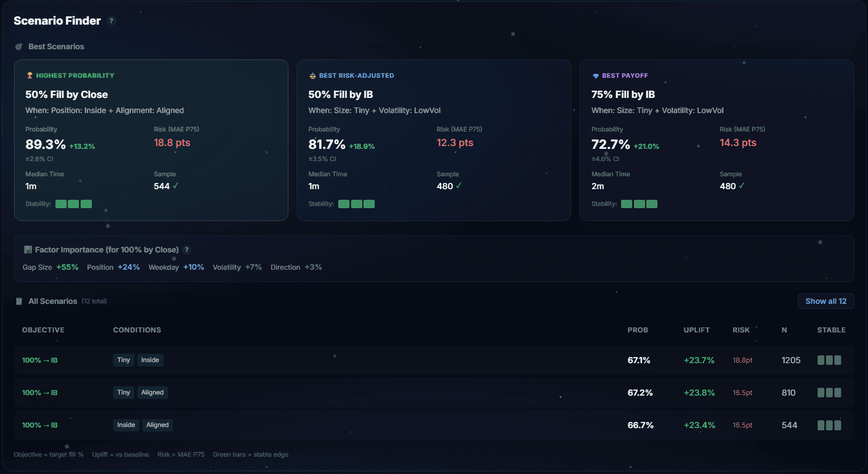Click the stability bars in Highest Probability card

[x=73, y=204]
